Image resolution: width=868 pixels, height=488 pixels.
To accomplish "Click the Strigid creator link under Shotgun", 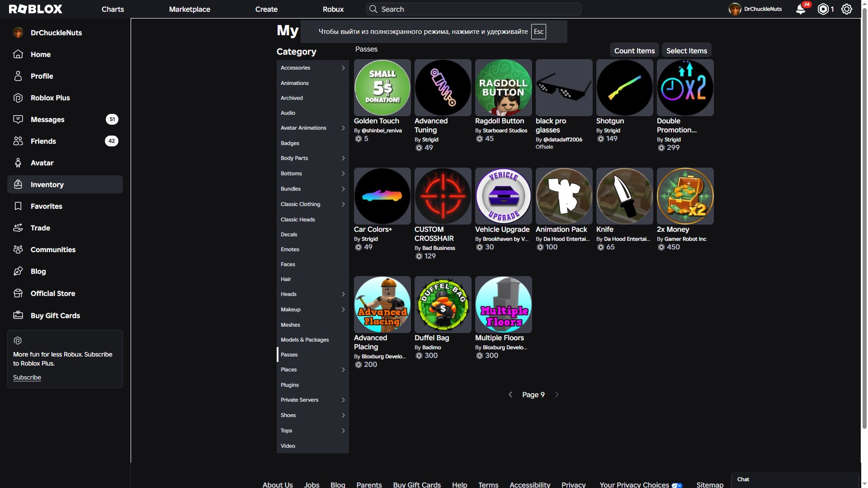I will [x=612, y=131].
